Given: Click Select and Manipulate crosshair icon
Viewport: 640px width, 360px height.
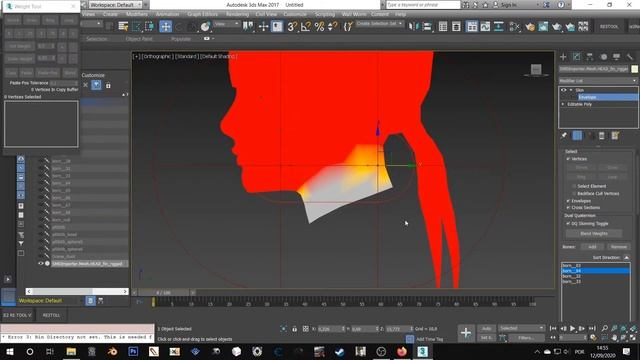Looking at the screenshot, I should (263, 27).
